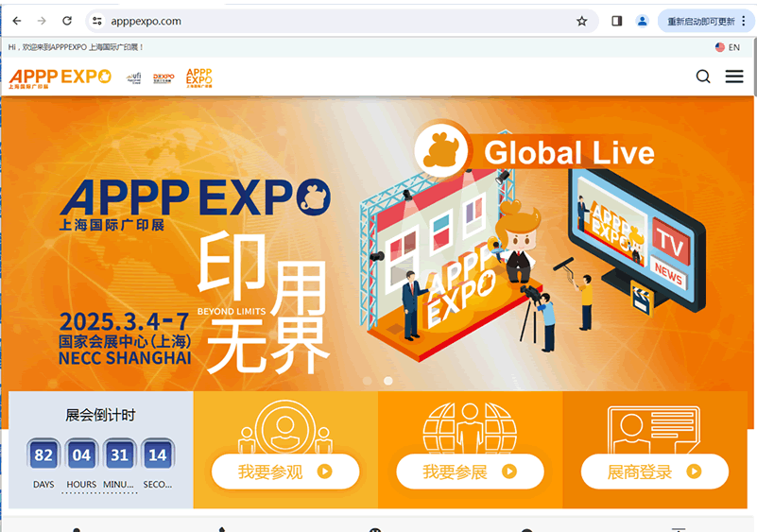757x532 pixels.
Task: Click the ufi approved event logo
Action: pos(134,77)
